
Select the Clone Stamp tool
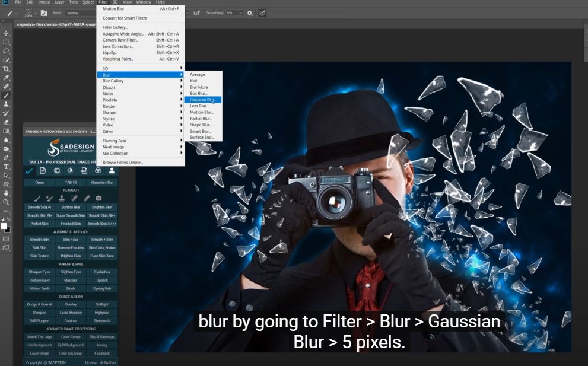coord(7,104)
